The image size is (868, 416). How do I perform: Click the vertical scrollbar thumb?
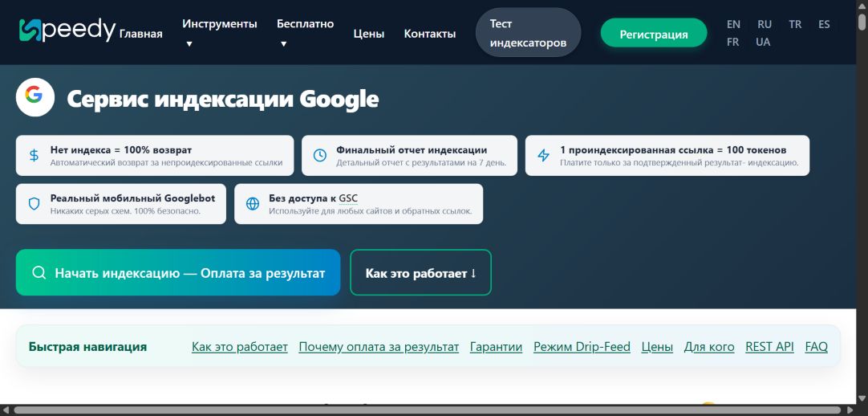[862, 22]
